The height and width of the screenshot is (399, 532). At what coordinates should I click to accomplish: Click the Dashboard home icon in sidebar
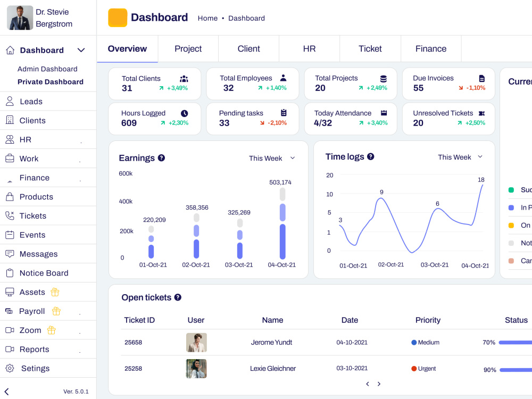click(10, 50)
